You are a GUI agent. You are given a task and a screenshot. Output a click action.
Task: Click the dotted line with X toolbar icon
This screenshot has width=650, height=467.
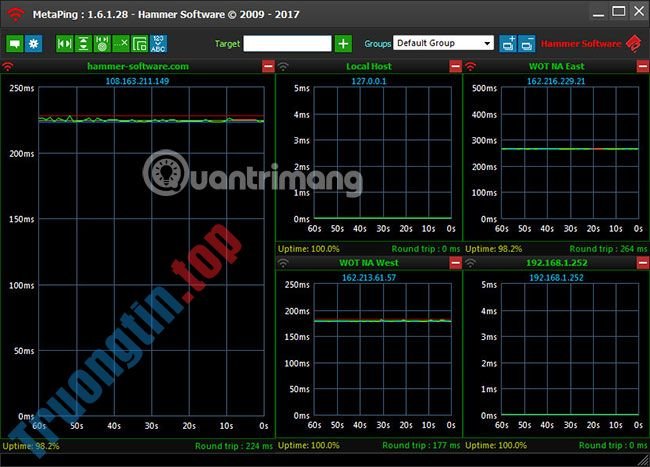point(121,44)
